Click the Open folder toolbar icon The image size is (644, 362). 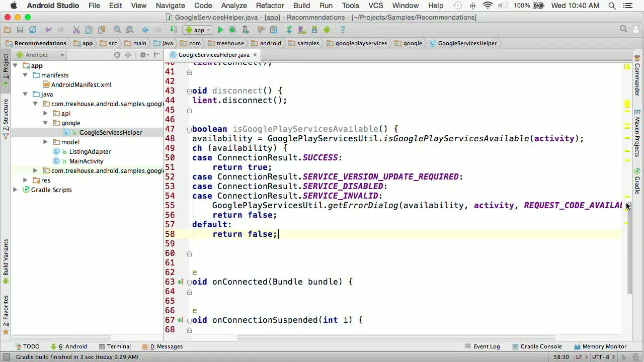(x=8, y=30)
